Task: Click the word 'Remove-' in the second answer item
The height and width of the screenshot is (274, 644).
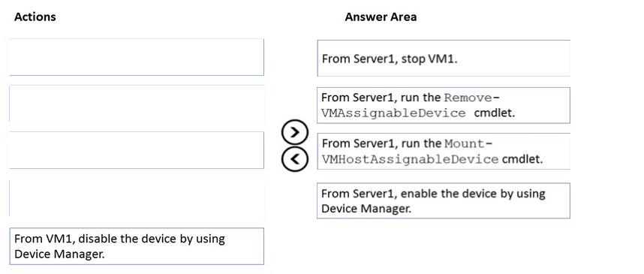Action: 472,98
